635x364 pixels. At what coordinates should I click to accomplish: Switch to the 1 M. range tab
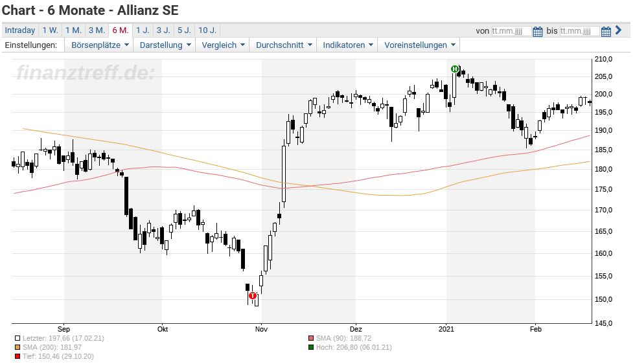click(x=73, y=30)
